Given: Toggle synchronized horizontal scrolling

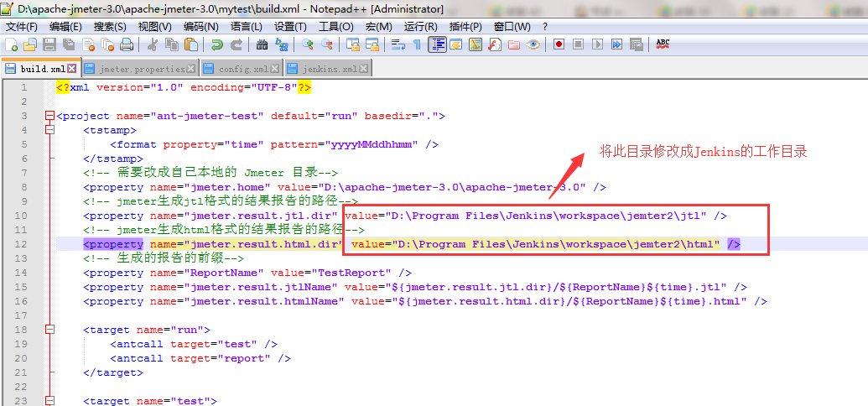Looking at the screenshot, I should point(372,44).
